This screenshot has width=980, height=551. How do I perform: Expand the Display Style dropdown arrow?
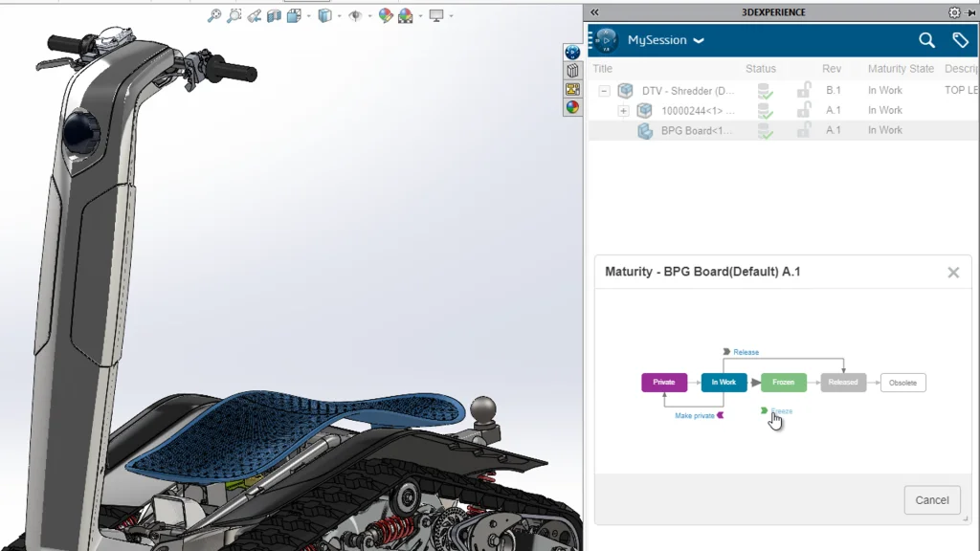tap(340, 16)
